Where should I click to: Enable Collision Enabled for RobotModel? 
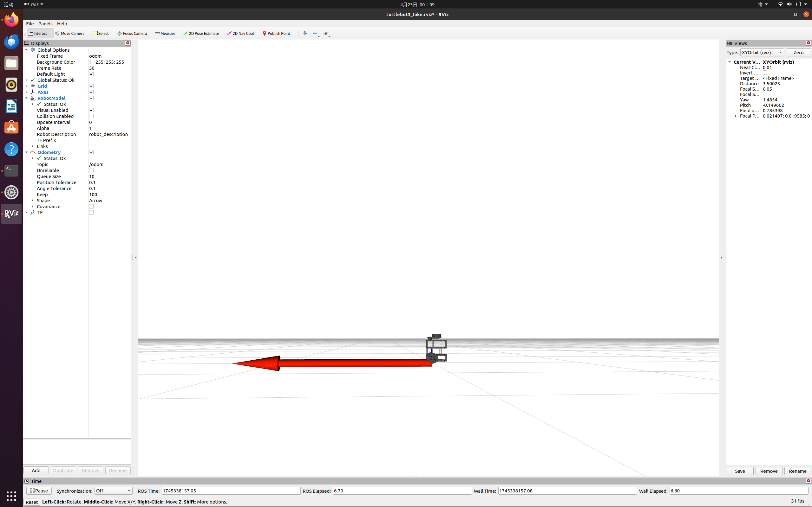[91, 116]
